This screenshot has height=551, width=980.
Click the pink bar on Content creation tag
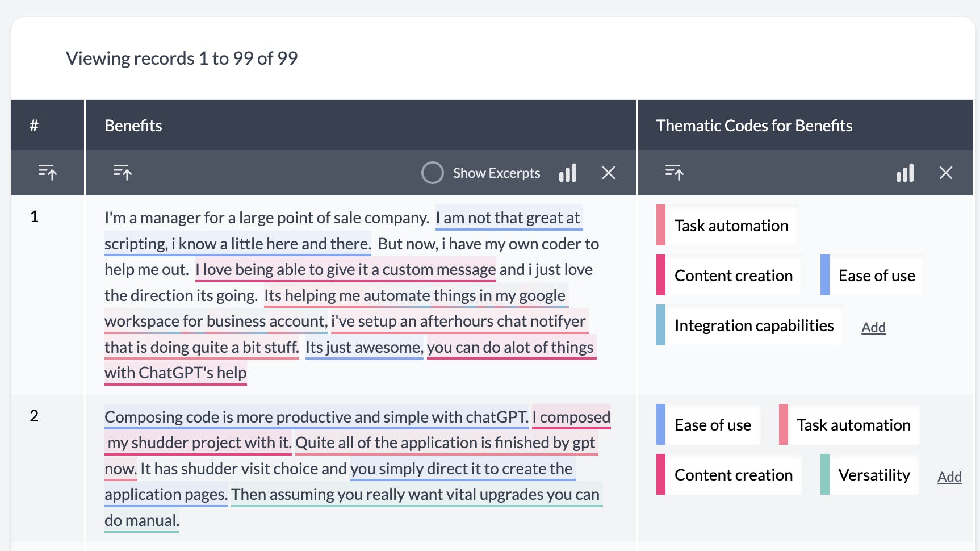click(x=661, y=275)
